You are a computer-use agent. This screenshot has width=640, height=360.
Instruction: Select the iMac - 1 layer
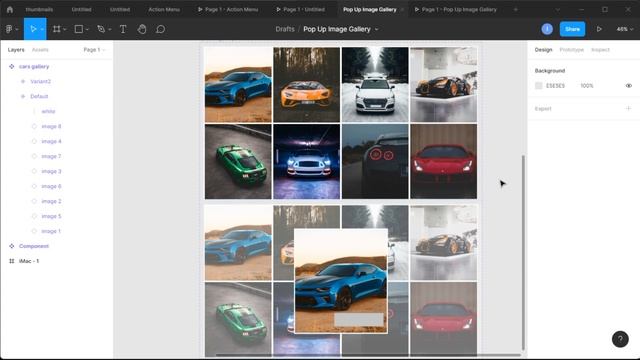tap(29, 261)
